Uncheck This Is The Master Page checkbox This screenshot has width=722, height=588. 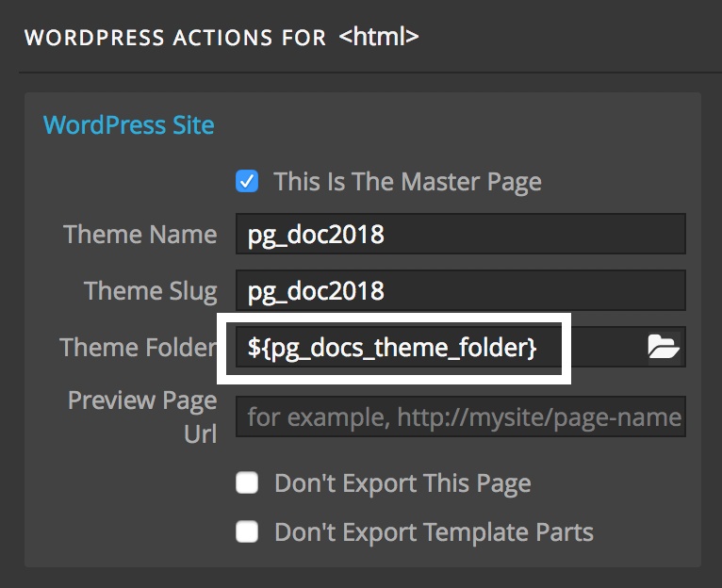(x=247, y=181)
